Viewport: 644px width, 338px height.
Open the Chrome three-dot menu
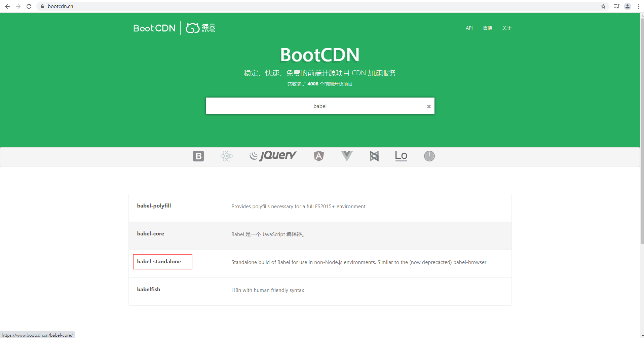click(638, 6)
